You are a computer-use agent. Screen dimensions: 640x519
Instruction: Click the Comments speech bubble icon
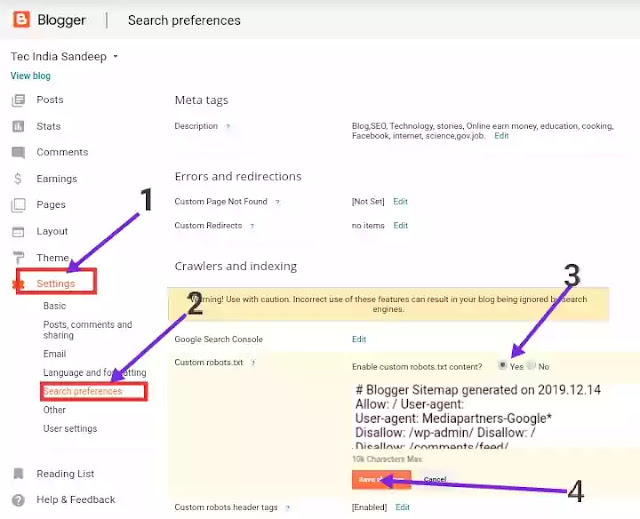(18, 153)
